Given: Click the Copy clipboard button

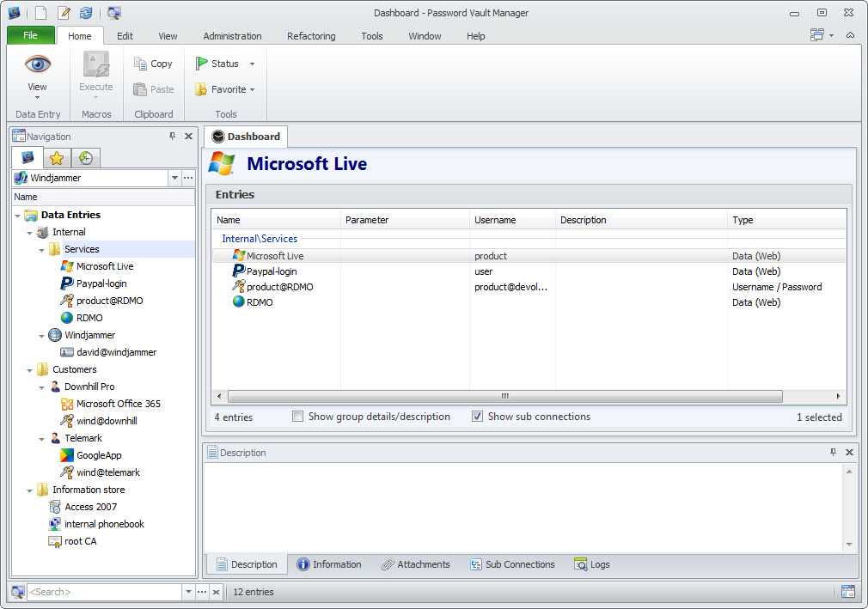Looking at the screenshot, I should 153,64.
